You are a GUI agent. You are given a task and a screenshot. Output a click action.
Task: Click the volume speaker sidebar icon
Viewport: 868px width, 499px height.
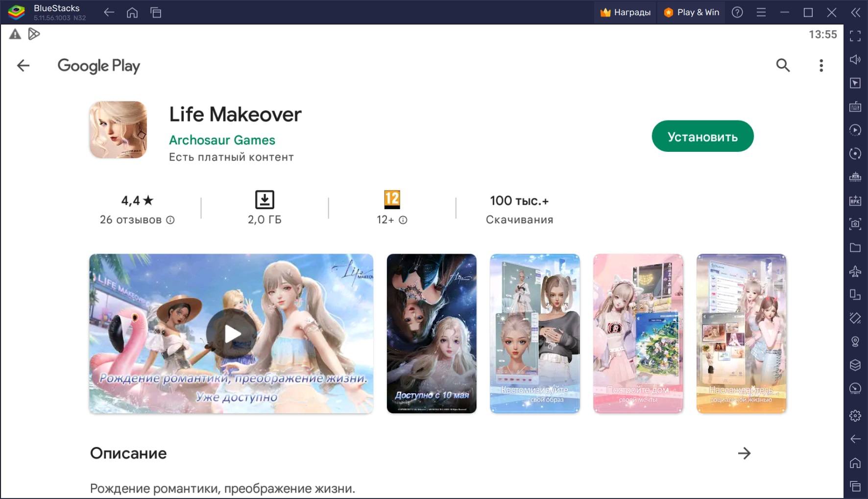click(x=855, y=60)
